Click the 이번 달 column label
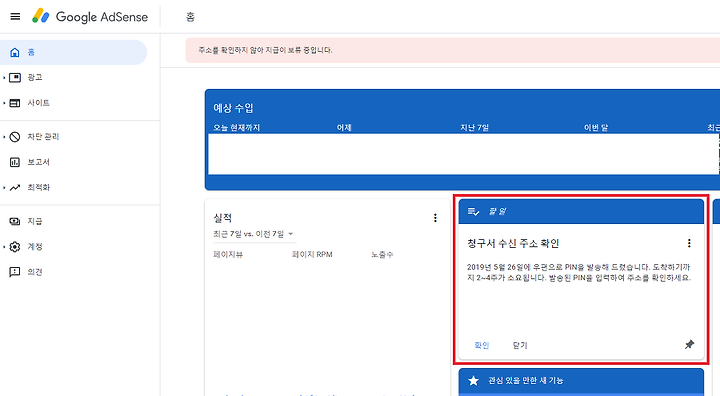 (x=596, y=128)
